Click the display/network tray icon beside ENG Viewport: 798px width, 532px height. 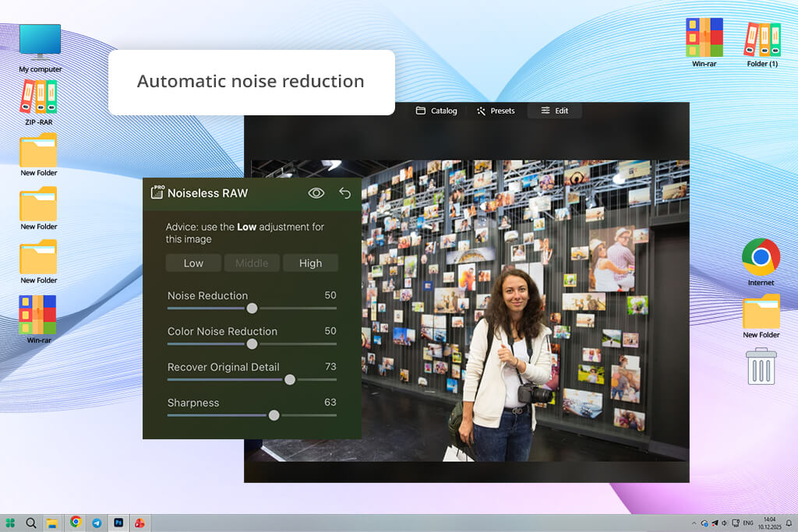click(x=736, y=523)
